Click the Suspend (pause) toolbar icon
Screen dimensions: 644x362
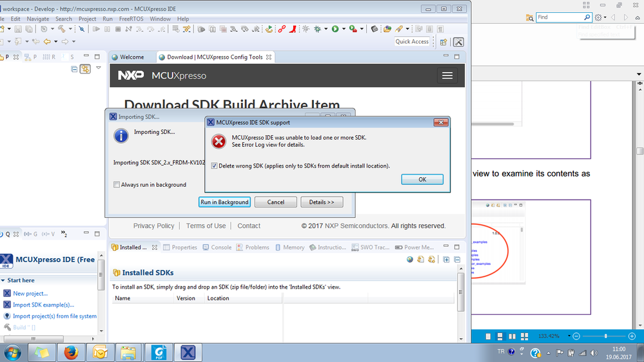(x=107, y=29)
